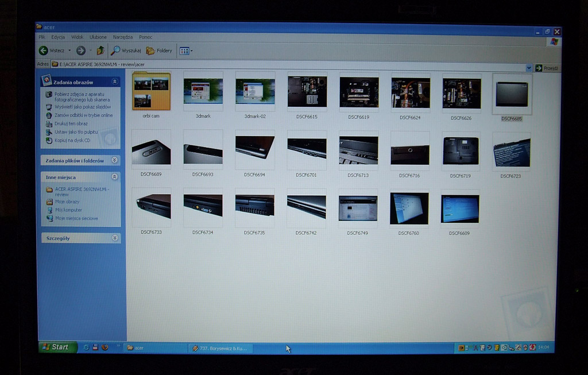
Task: Open the Plik menu
Action: [x=42, y=37]
